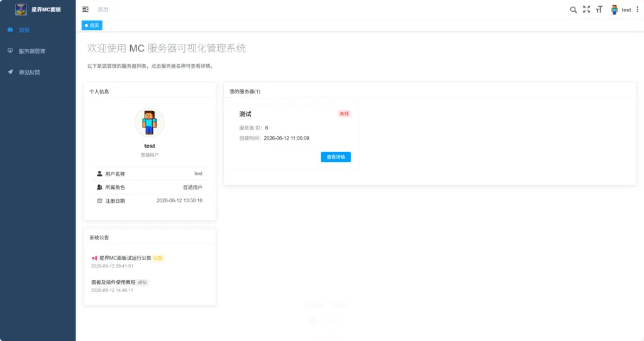Screen dimensions: 644x341
Task: Click the grey 通知 tag
Action: click(x=143, y=283)
